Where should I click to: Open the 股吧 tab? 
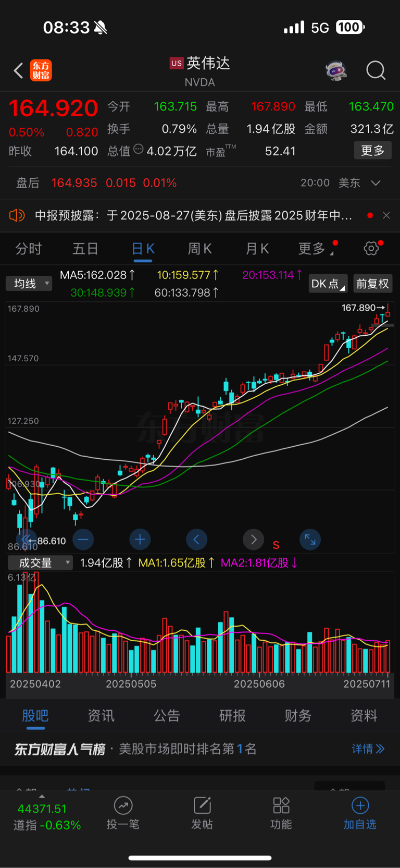[35, 716]
